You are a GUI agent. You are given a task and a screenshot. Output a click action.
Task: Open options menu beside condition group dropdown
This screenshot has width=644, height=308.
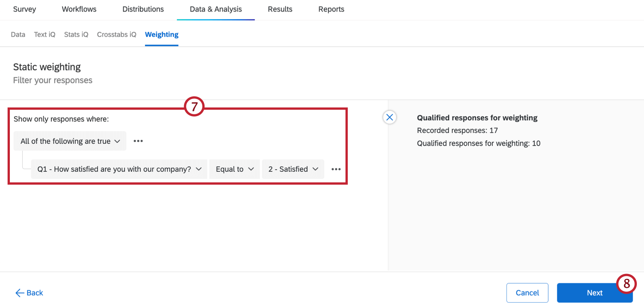tap(138, 141)
